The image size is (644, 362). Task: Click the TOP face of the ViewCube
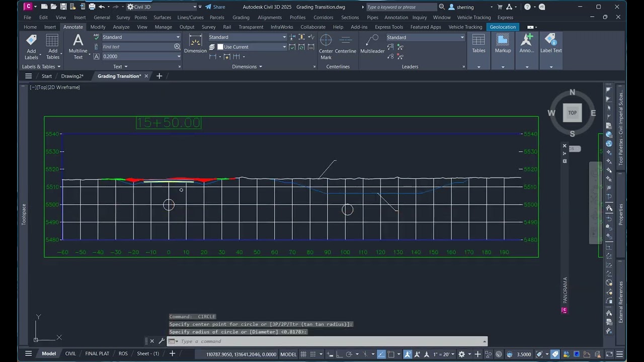pos(572,113)
